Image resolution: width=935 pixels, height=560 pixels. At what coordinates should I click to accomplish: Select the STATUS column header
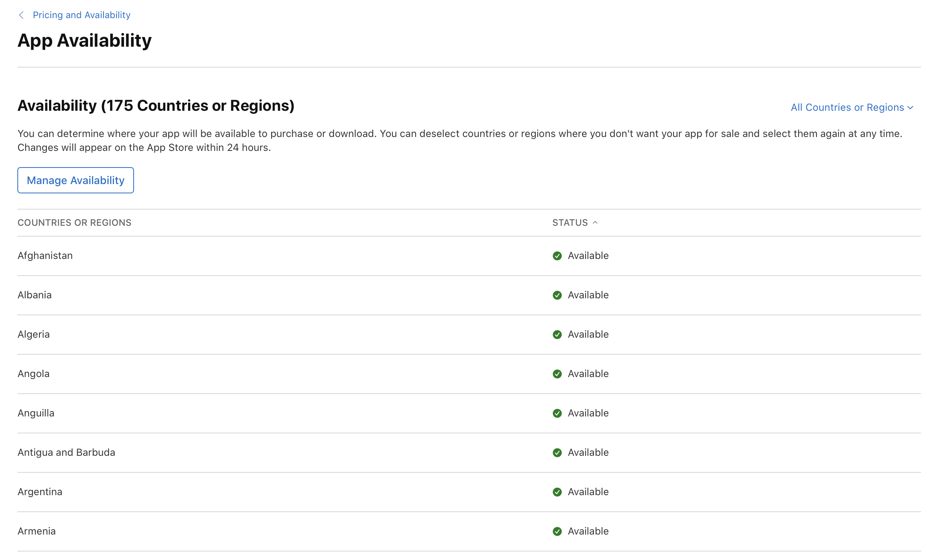pos(569,223)
